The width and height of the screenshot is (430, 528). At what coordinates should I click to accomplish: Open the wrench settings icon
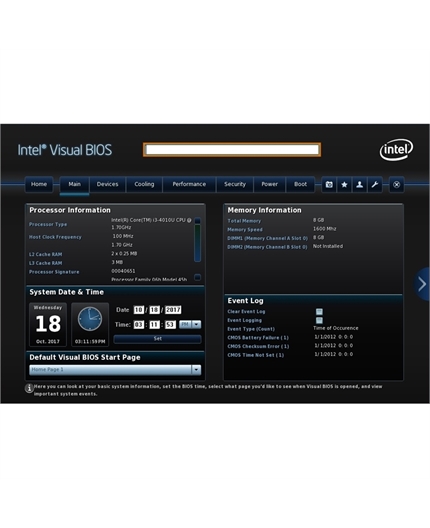[x=374, y=185]
